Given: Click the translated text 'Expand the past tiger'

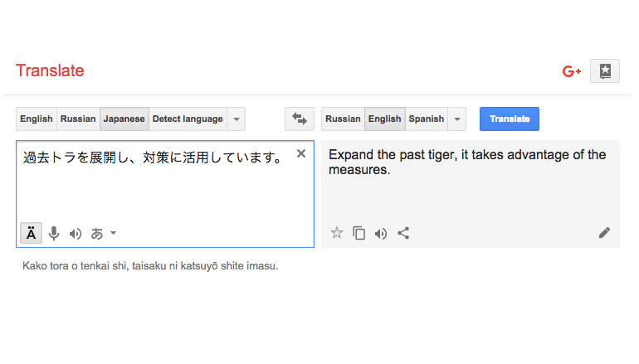Looking at the screenshot, I should coord(392,155).
